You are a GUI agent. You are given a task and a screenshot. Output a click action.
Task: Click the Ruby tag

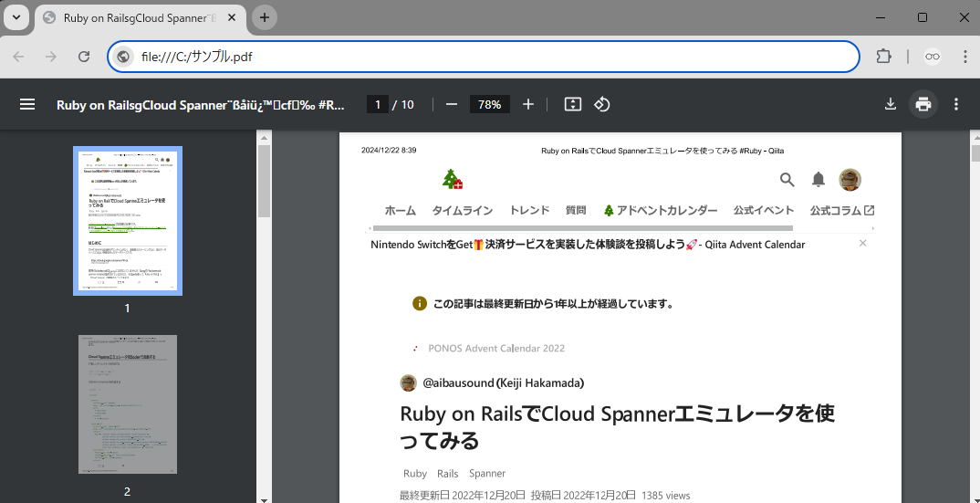(x=415, y=474)
